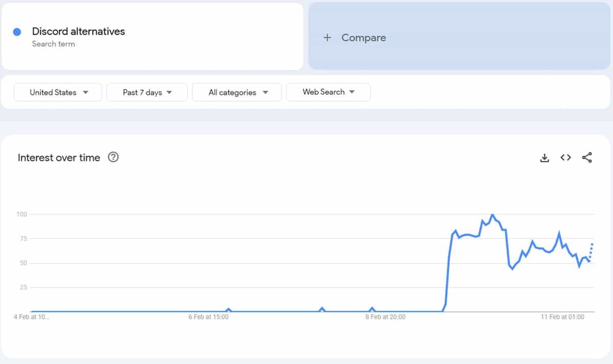
Task: Open the embed code icon
Action: (565, 158)
